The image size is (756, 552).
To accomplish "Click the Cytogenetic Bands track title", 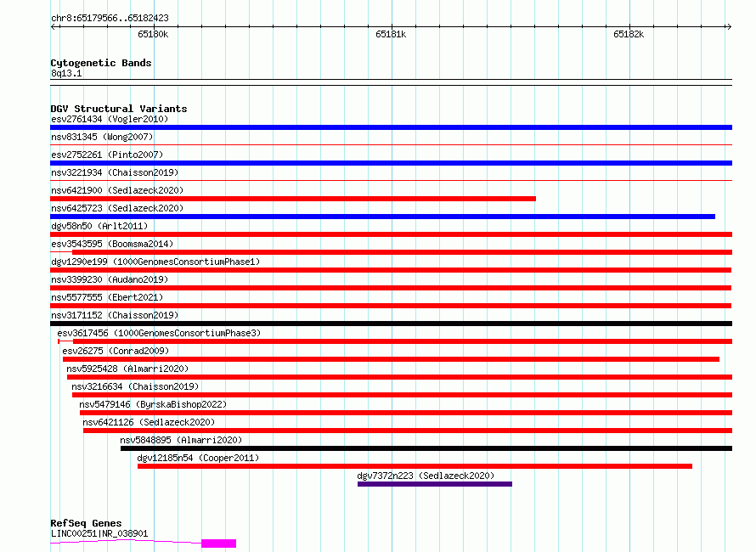I will tap(101, 63).
